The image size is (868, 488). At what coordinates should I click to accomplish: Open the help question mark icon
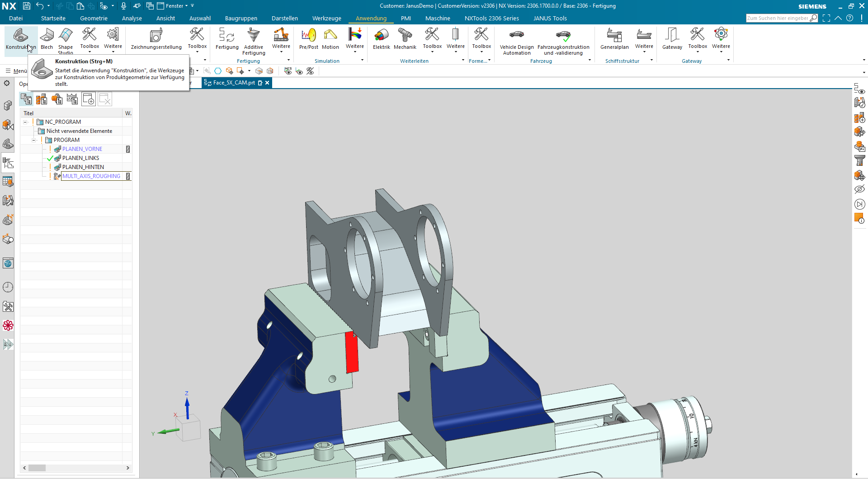(x=850, y=18)
